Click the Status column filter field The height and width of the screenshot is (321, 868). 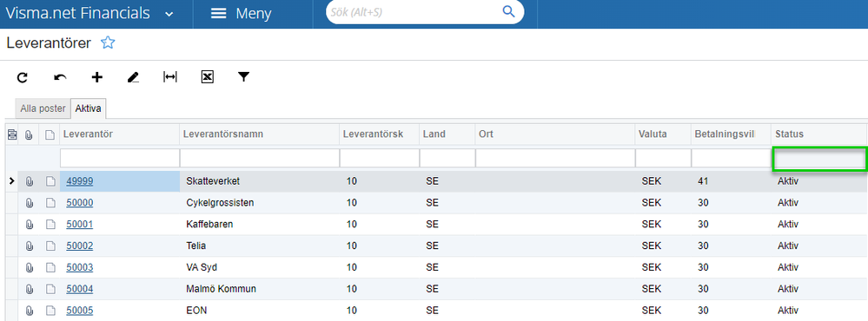[x=819, y=159]
